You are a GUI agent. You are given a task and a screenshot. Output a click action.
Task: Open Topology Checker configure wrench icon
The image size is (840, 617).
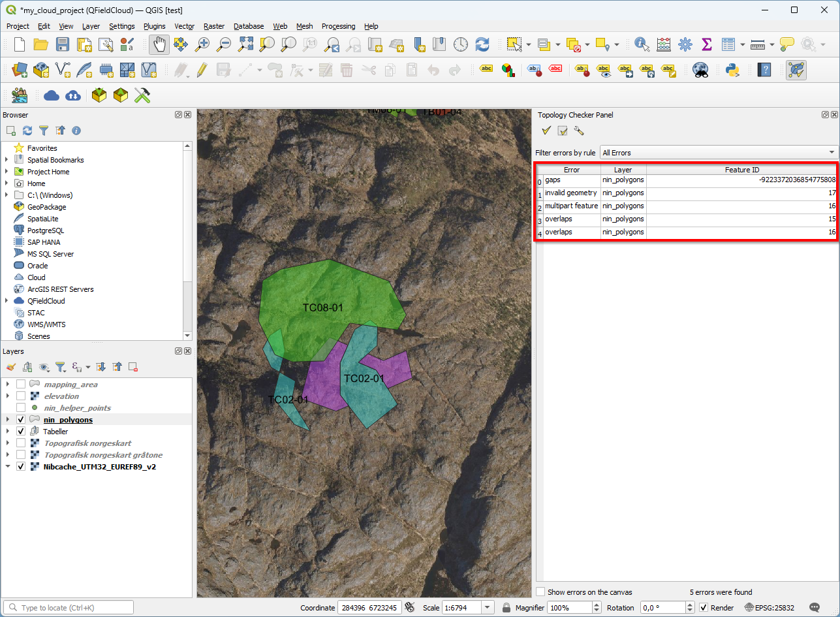click(578, 131)
